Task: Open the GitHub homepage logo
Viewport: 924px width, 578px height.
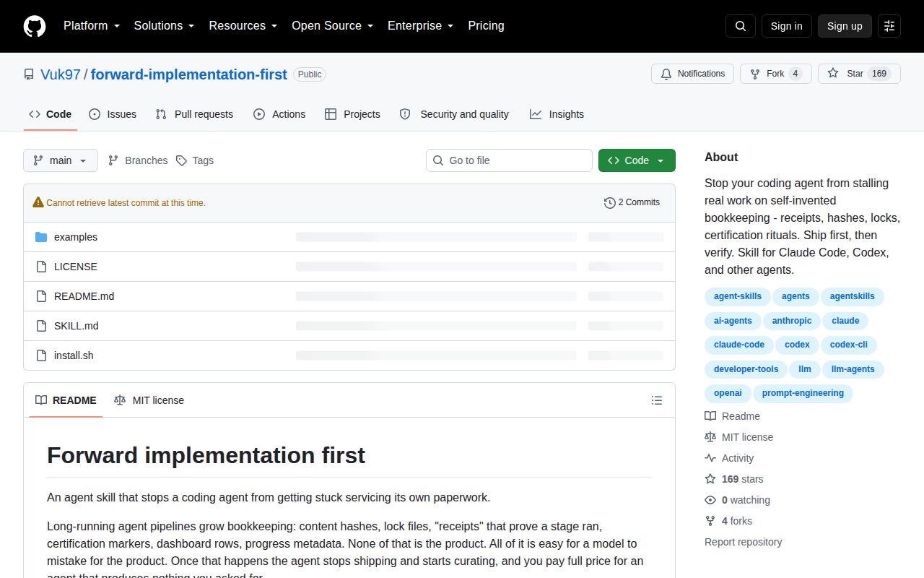Action: coord(35,26)
